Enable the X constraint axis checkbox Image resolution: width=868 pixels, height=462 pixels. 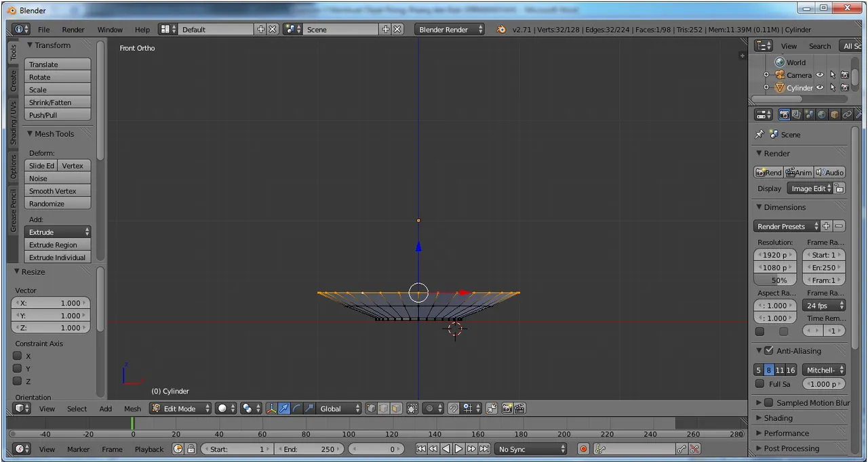(x=18, y=356)
